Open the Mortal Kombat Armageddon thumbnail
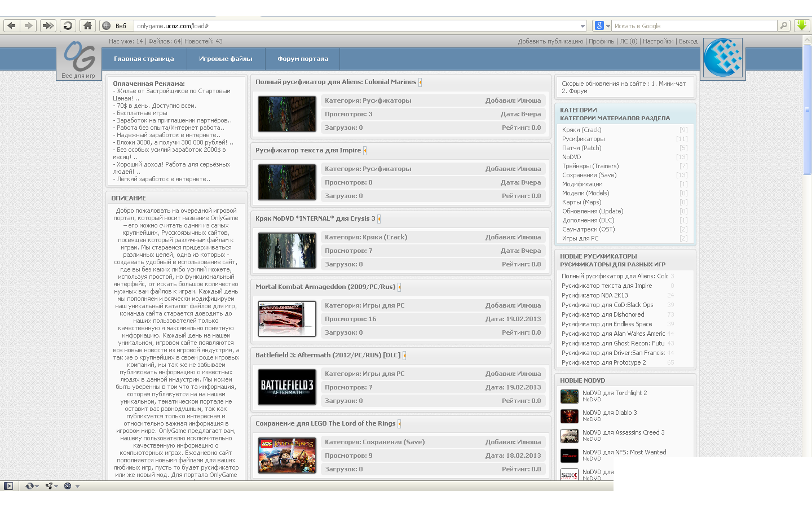Image resolution: width=812 pixels, height=508 pixels. click(287, 319)
